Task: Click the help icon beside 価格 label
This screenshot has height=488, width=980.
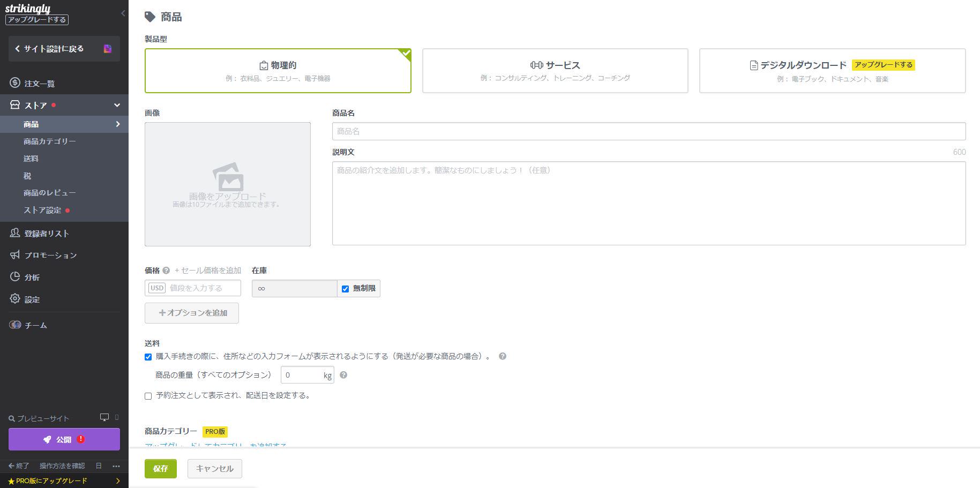Action: pyautogui.click(x=166, y=271)
